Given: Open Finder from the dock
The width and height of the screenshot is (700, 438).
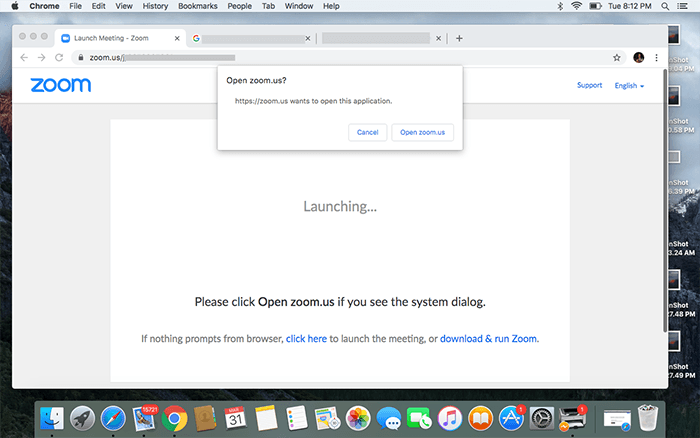Looking at the screenshot, I should tap(52, 419).
